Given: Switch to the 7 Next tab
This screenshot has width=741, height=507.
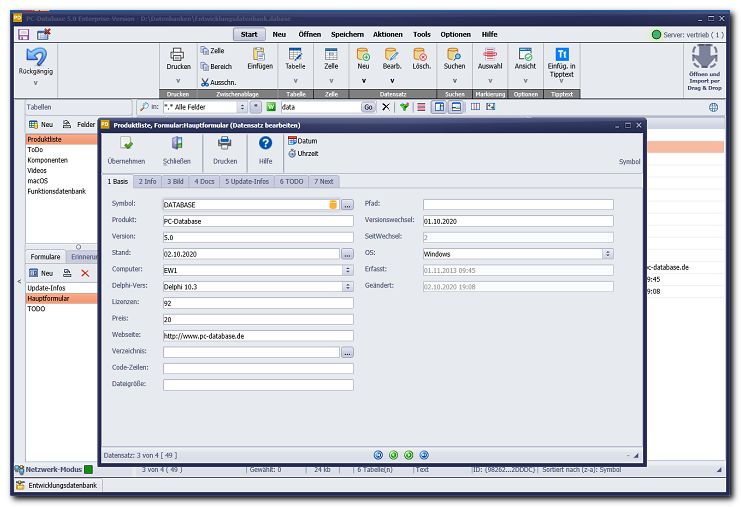Looking at the screenshot, I should (324, 181).
